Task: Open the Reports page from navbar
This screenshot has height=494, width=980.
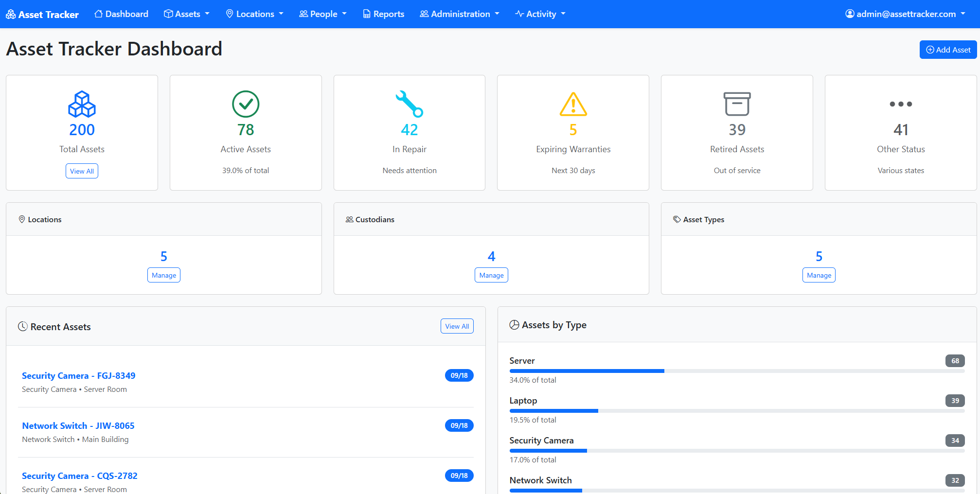Action: tap(383, 14)
